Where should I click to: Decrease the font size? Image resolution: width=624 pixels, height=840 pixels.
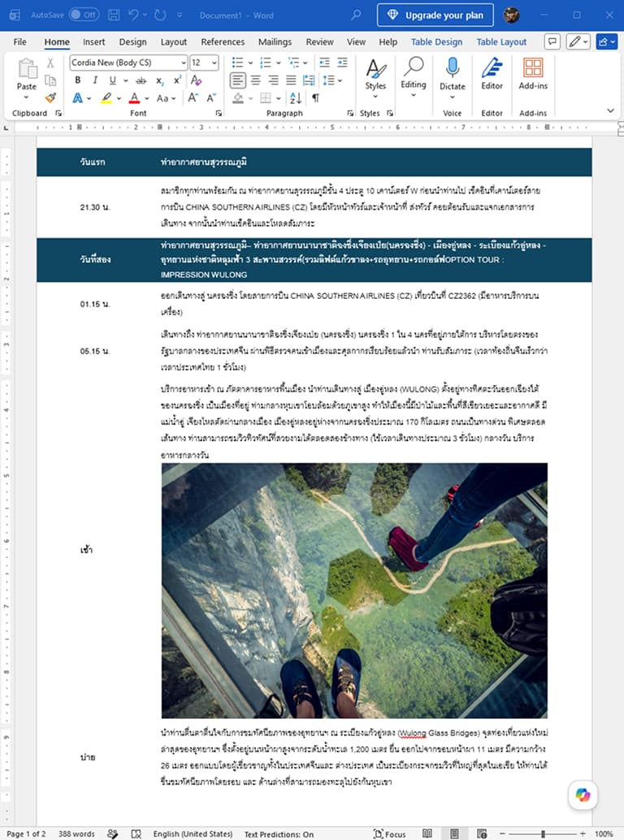pyautogui.click(x=211, y=97)
